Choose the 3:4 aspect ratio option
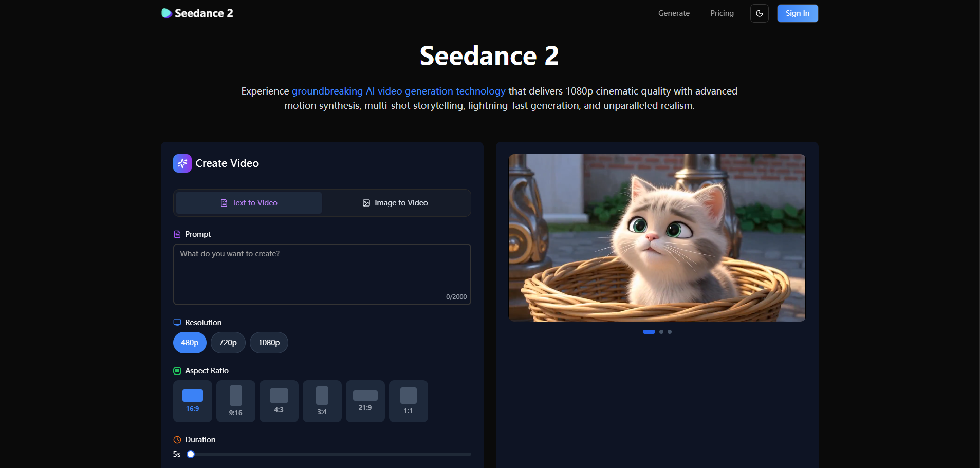The width and height of the screenshot is (980, 468). pyautogui.click(x=322, y=401)
